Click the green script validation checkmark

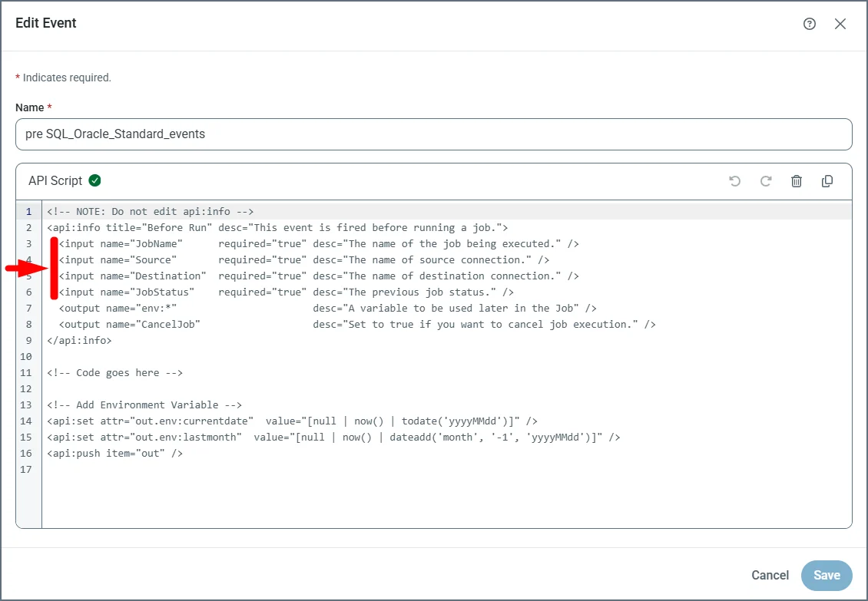94,180
